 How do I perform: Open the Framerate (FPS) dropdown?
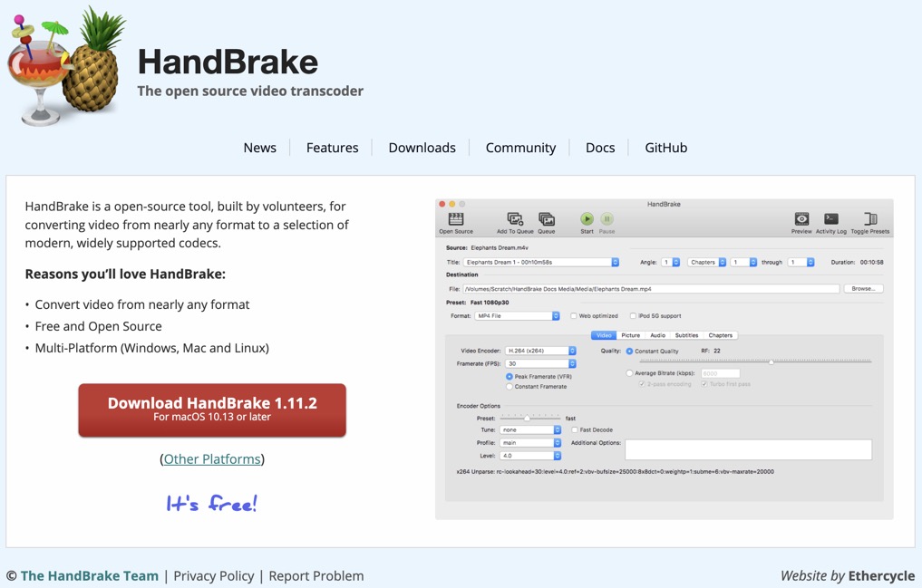540,363
